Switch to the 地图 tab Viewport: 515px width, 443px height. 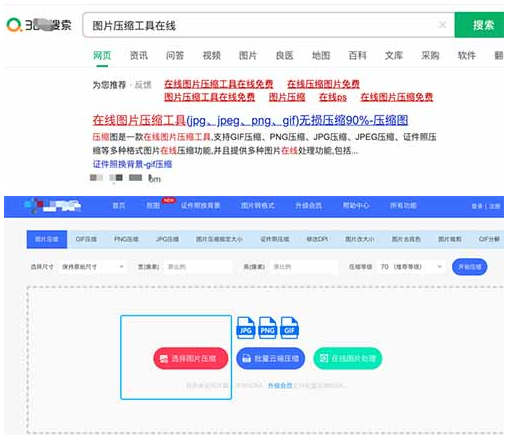click(x=321, y=55)
